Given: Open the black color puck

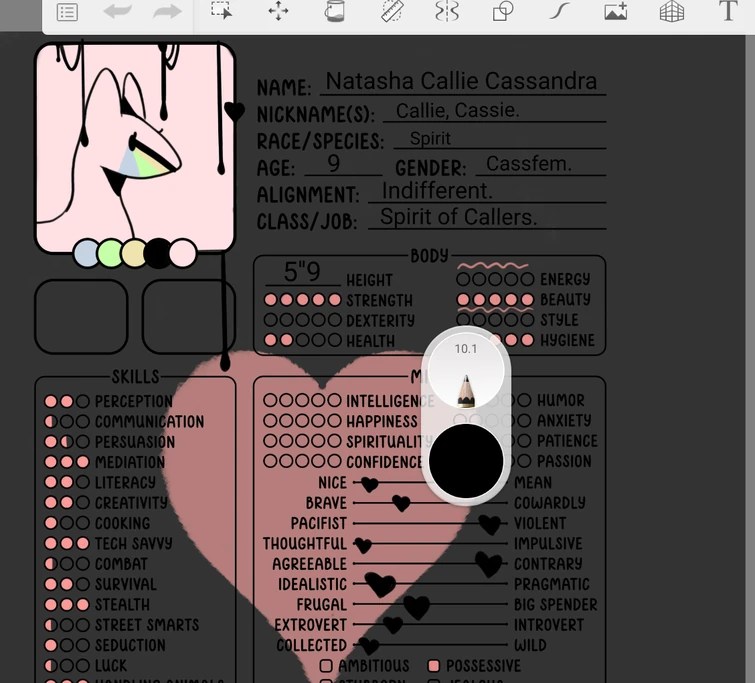Looking at the screenshot, I should [466, 461].
